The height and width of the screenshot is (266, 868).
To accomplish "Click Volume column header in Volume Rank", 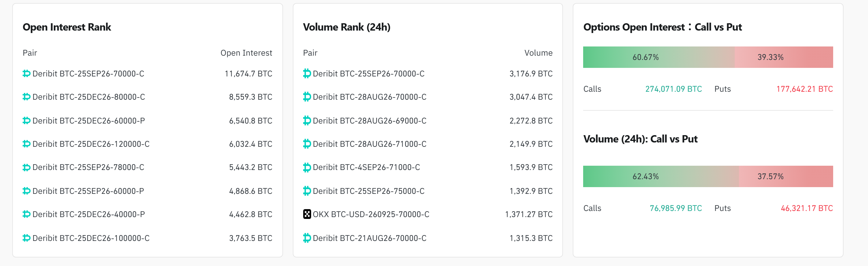I will coord(539,53).
